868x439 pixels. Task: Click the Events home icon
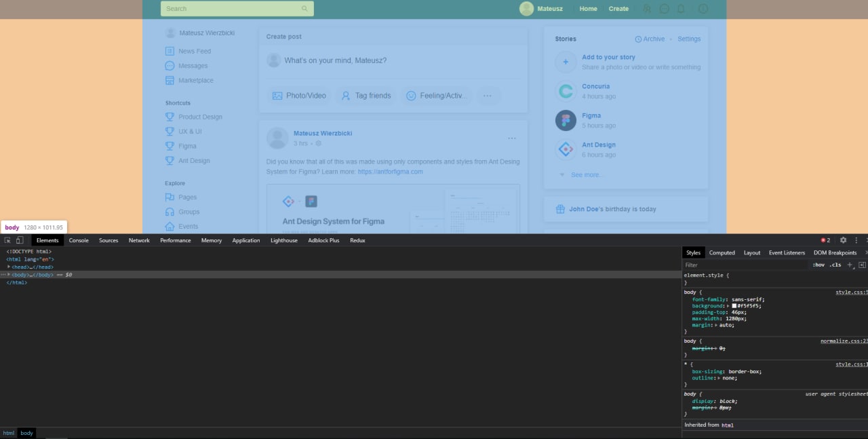[170, 227]
